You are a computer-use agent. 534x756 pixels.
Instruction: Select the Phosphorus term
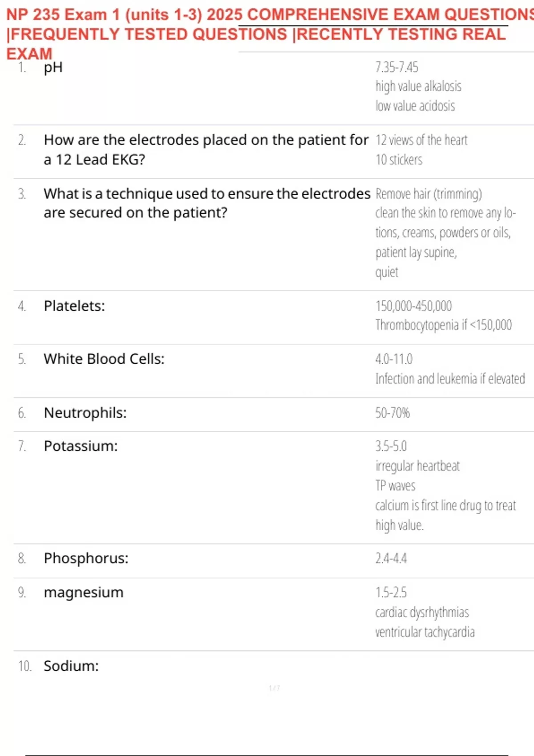pyautogui.click(x=86, y=559)
